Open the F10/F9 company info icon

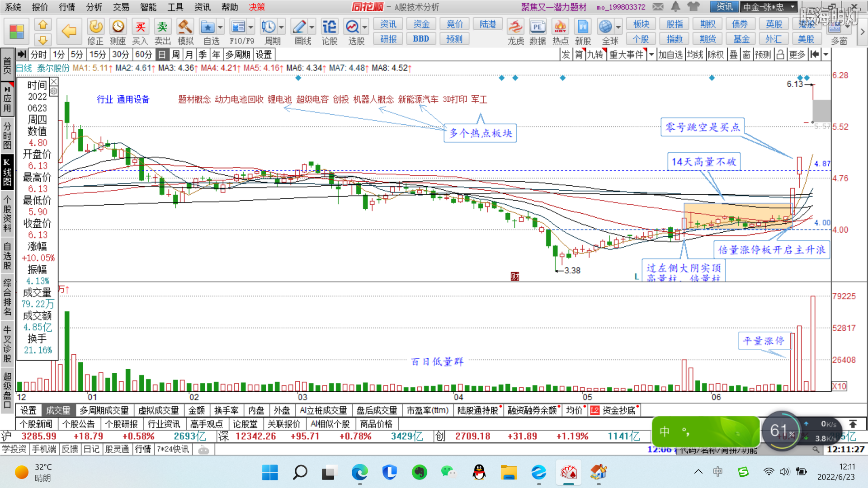coord(238,28)
